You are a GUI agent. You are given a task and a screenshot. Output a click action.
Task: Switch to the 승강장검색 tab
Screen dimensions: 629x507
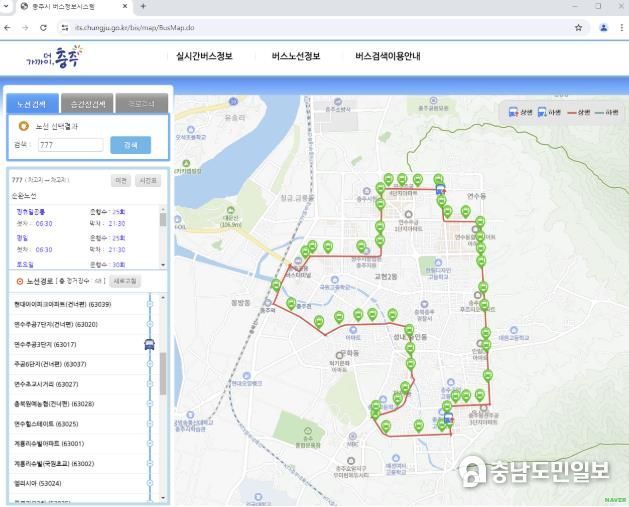point(86,104)
